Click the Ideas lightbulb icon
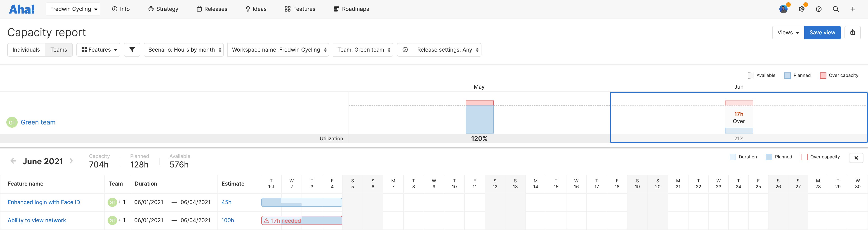 pyautogui.click(x=248, y=9)
